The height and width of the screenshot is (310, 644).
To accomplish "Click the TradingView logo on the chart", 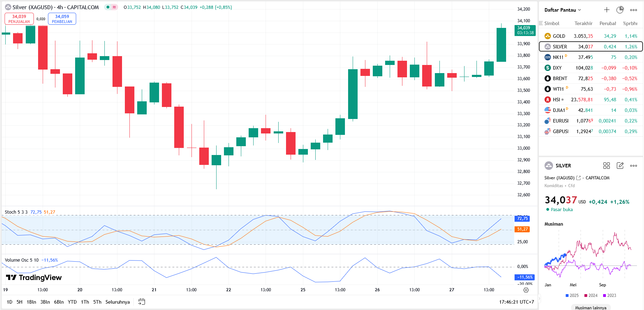I will [x=34, y=278].
